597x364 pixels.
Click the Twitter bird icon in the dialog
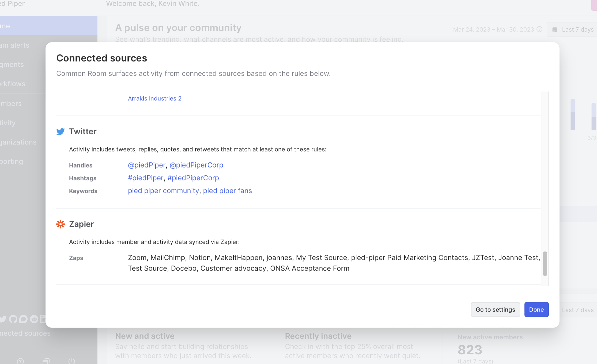(61, 131)
